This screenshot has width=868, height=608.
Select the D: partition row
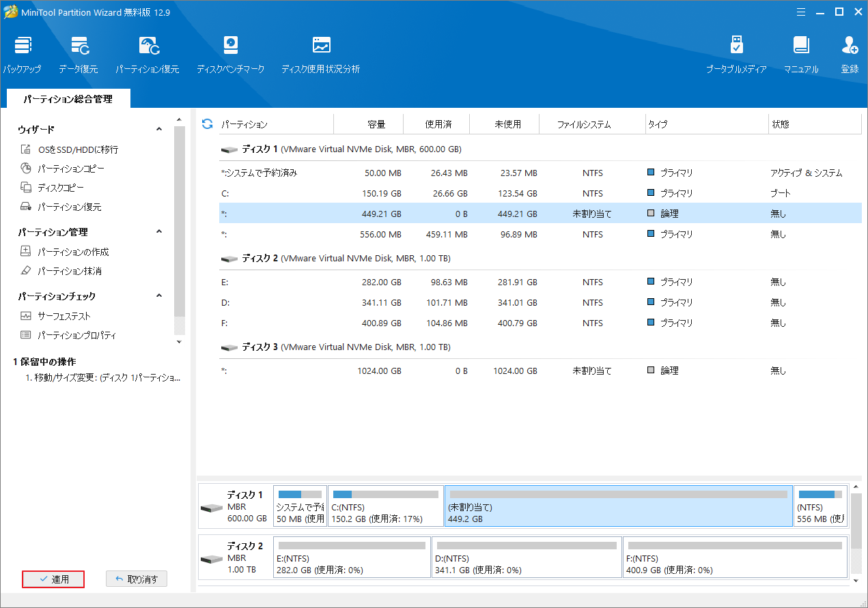click(x=540, y=302)
